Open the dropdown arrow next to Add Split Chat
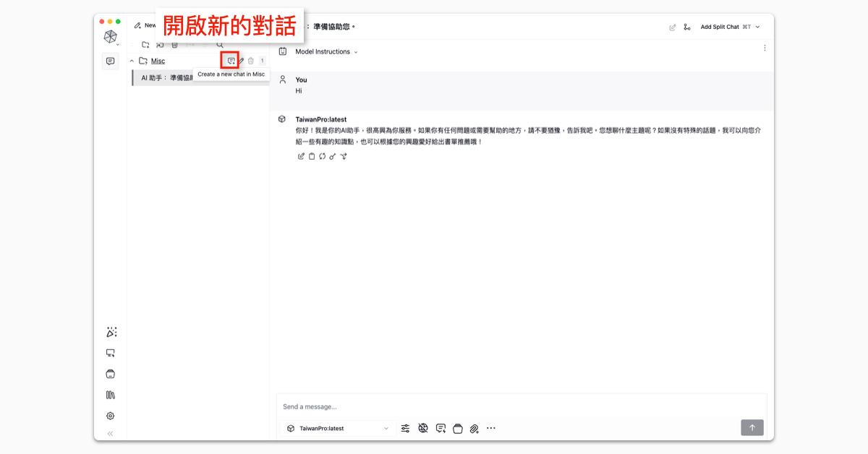 point(757,27)
